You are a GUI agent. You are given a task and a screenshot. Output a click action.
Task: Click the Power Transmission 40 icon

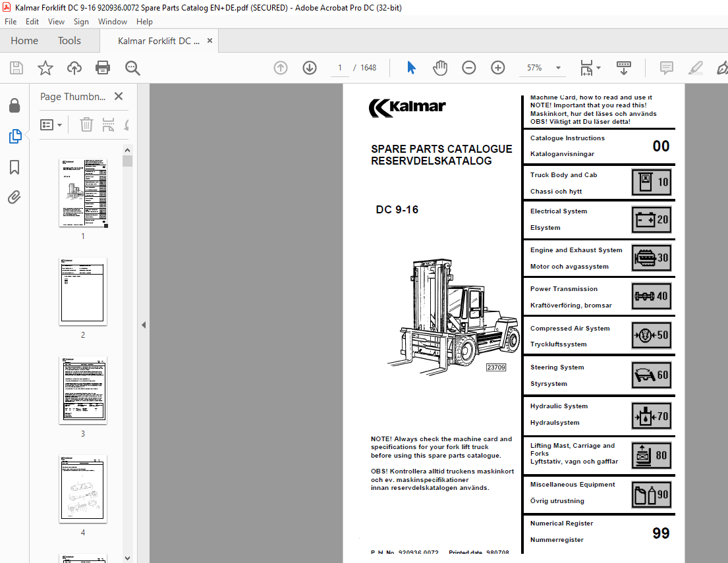(652, 296)
